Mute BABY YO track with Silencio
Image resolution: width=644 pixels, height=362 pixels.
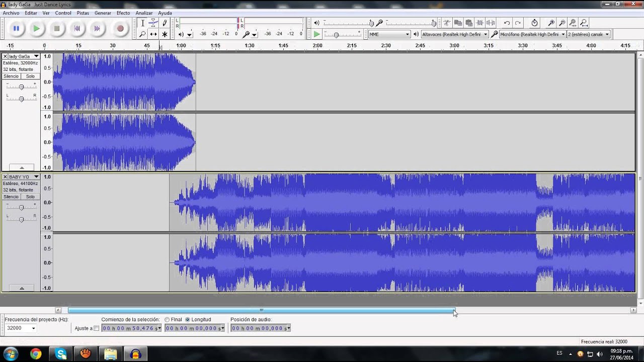[x=12, y=197]
